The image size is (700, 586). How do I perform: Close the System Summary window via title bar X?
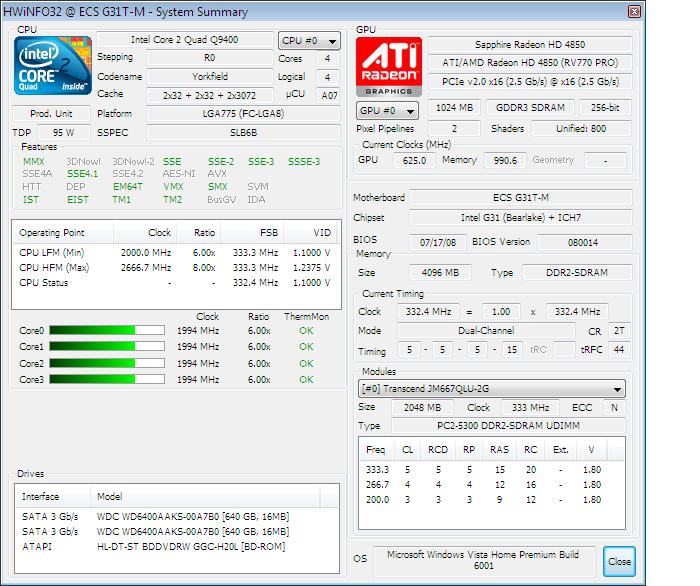pos(634,11)
